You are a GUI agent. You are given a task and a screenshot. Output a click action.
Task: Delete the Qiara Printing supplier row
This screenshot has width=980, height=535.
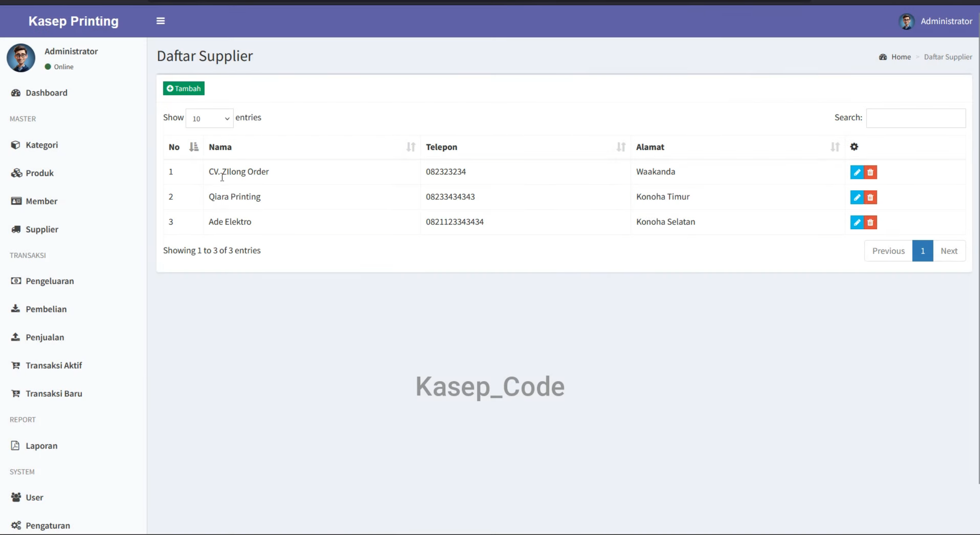pyautogui.click(x=870, y=197)
